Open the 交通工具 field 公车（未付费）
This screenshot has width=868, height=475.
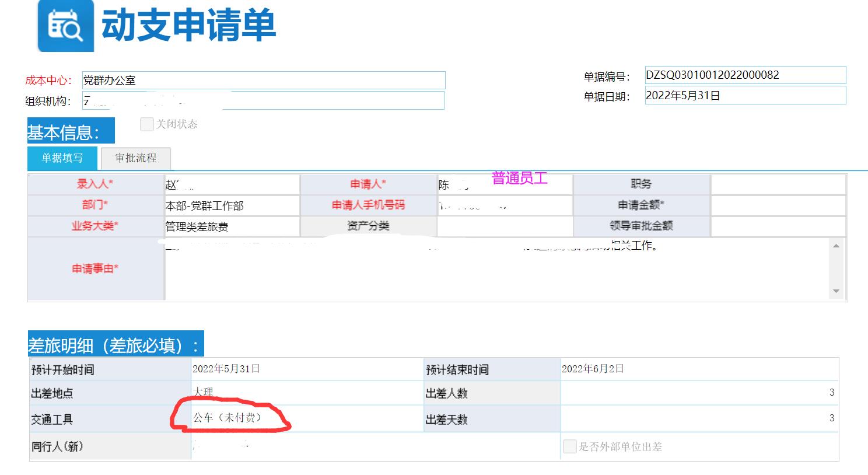[x=307, y=418]
